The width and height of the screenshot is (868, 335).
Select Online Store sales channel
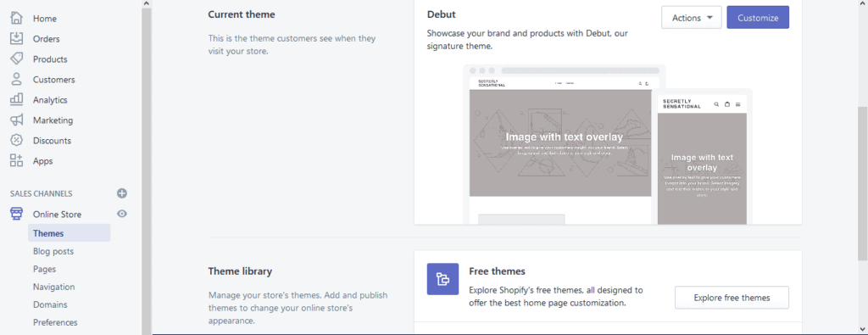57,215
